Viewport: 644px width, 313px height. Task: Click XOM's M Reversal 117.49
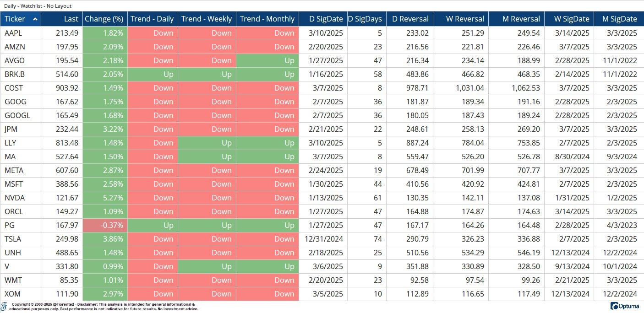click(528, 294)
